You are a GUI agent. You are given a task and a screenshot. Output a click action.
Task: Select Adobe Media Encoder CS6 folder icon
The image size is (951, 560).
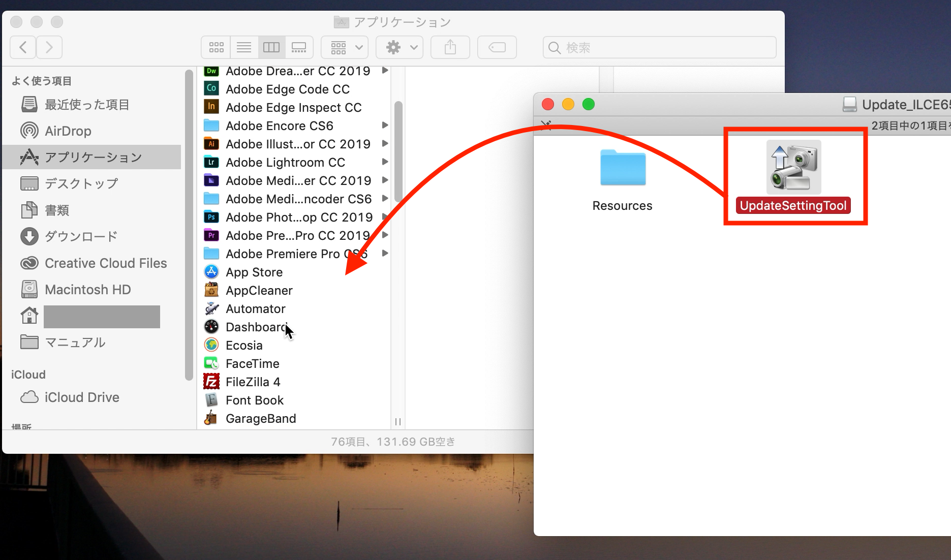211,198
